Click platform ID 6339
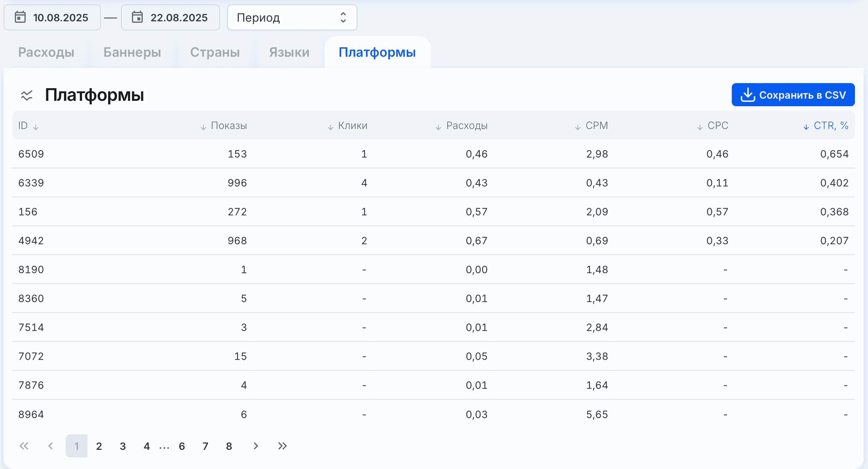 click(x=31, y=183)
